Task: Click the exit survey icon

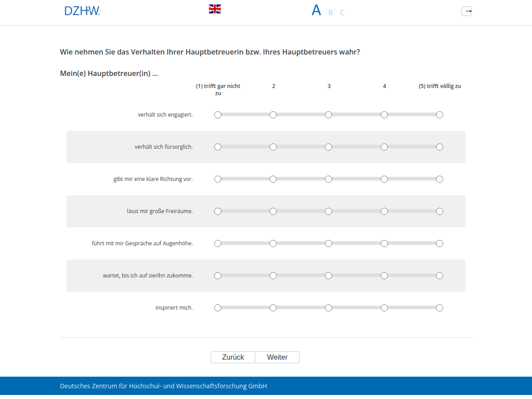Action: pyautogui.click(x=466, y=11)
